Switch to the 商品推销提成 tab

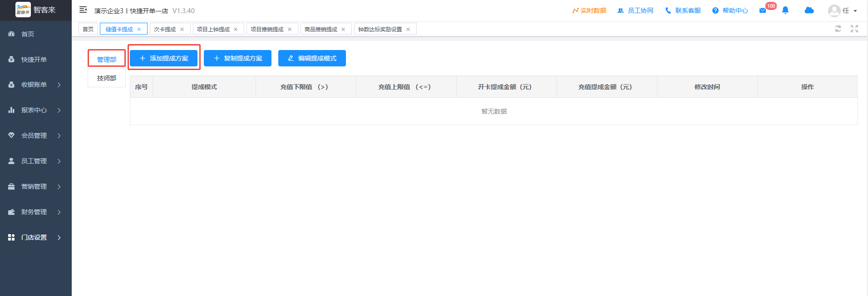pos(321,29)
